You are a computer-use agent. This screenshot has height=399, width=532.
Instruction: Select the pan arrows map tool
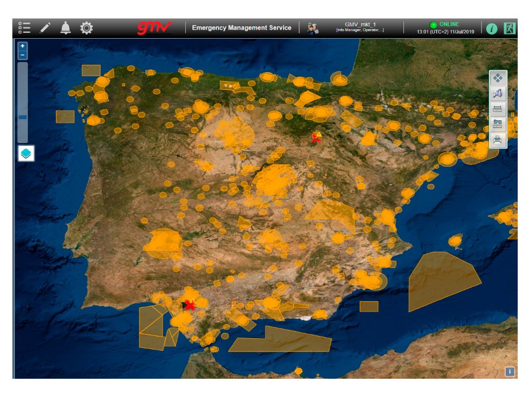(x=497, y=79)
